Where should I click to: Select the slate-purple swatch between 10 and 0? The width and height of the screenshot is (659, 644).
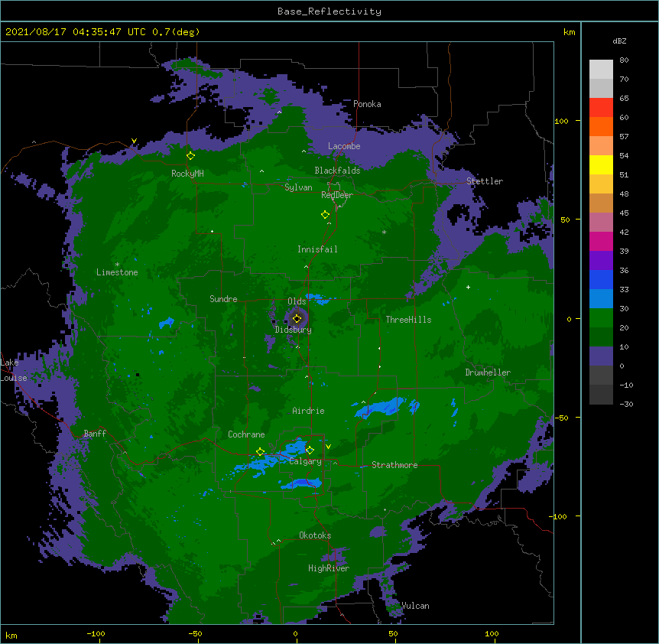click(x=601, y=356)
